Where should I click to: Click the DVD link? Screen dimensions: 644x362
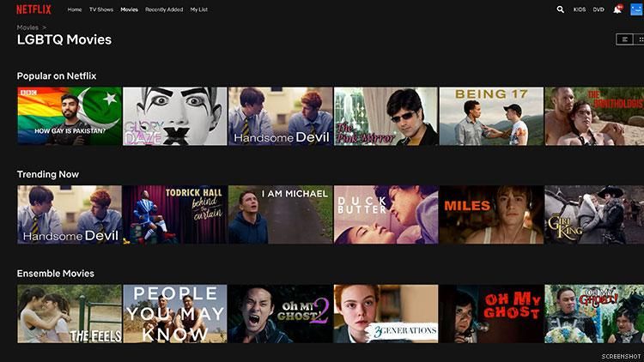pos(598,9)
